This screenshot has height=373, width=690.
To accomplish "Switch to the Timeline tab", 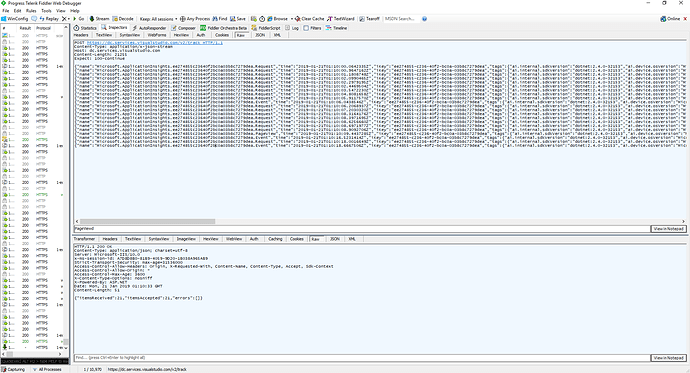I will click(x=337, y=28).
